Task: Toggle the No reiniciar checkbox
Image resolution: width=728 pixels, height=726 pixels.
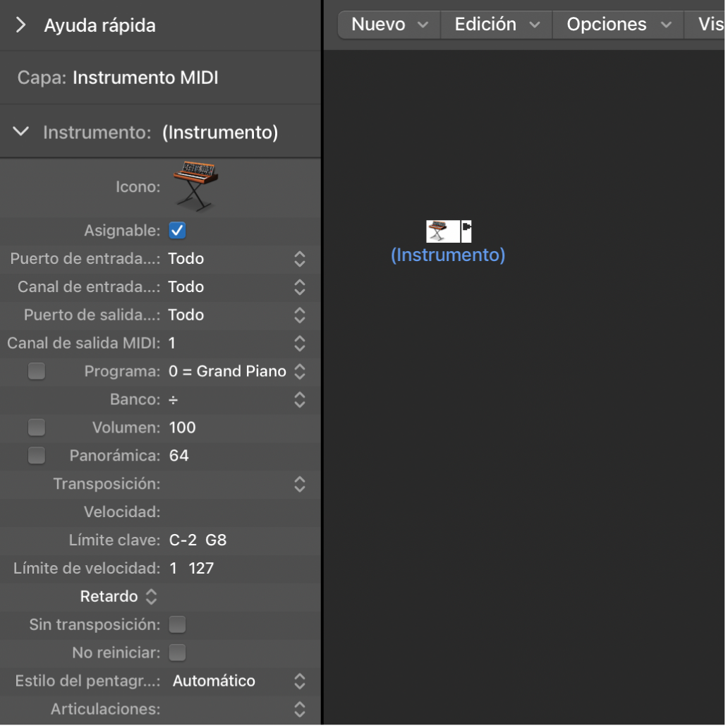Action: 177,653
